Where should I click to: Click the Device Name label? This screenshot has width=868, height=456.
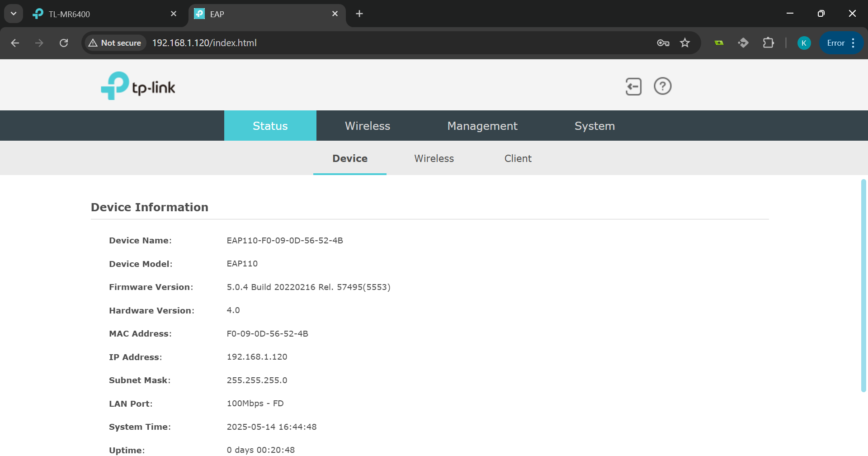(x=140, y=241)
